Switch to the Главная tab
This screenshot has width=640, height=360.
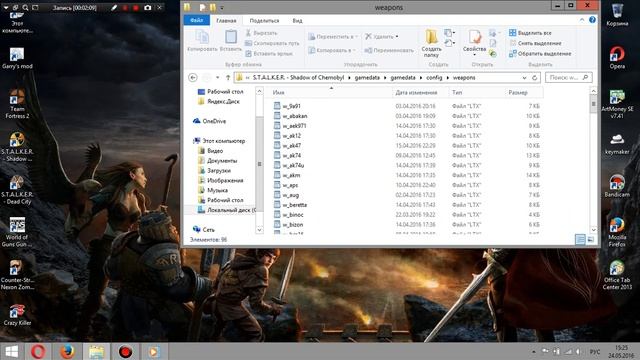pos(226,20)
